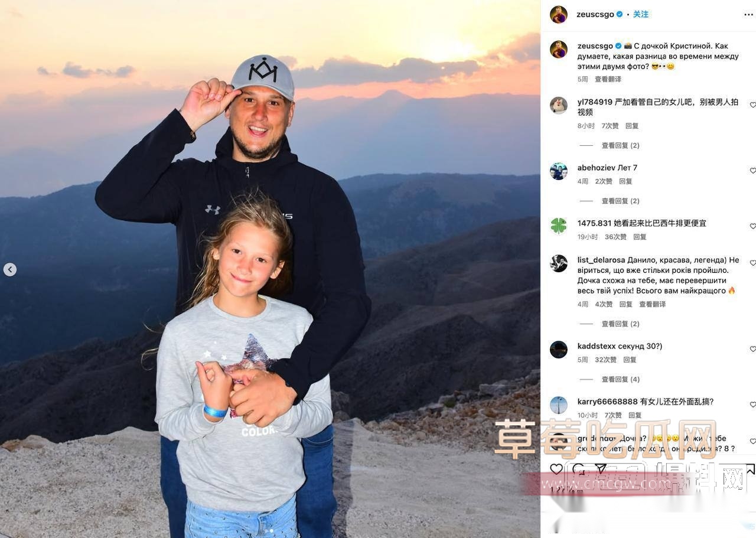
Task: Share the post via paper plane icon
Action: pos(600,469)
